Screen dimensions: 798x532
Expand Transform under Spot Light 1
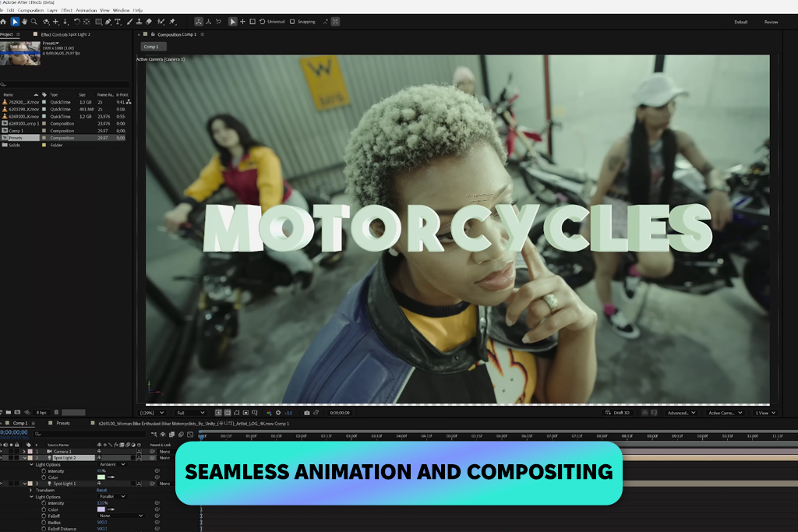point(31,490)
